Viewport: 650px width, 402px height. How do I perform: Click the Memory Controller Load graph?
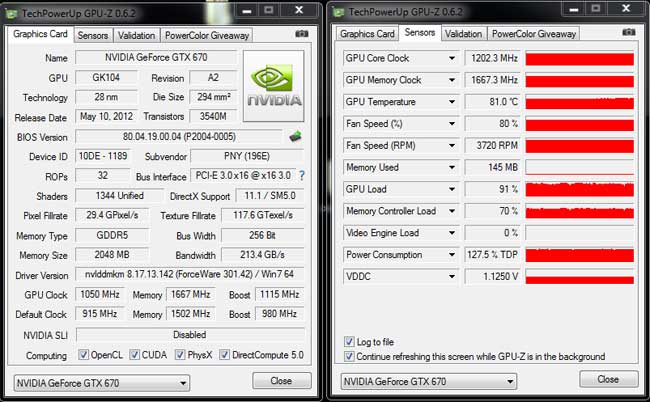coord(580,211)
